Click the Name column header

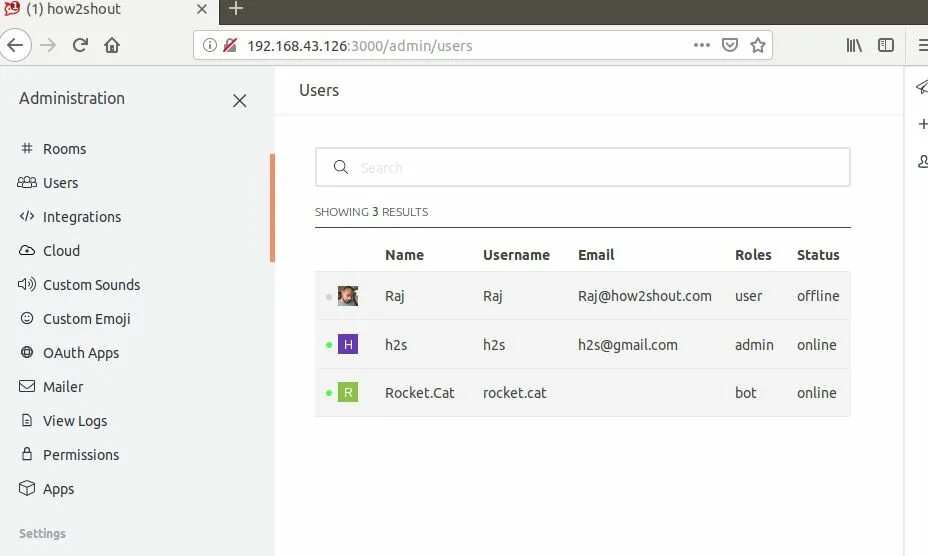click(404, 255)
